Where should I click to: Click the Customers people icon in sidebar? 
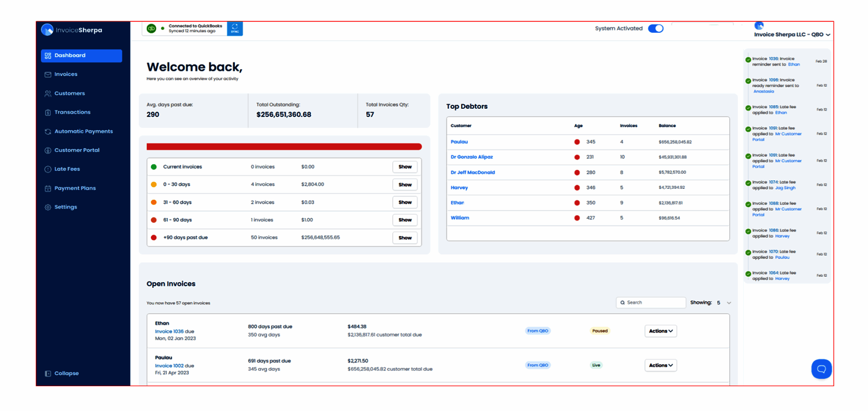coord(48,93)
